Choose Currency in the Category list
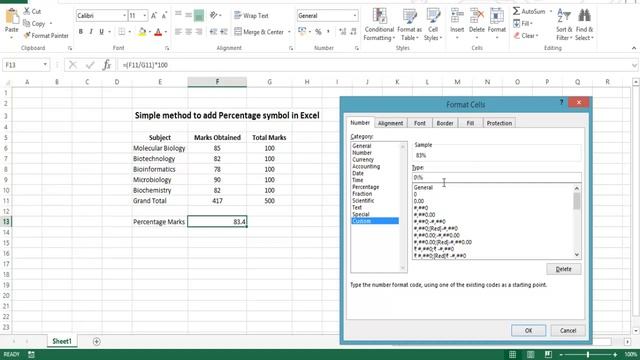The height and width of the screenshot is (360, 640). (x=363, y=160)
